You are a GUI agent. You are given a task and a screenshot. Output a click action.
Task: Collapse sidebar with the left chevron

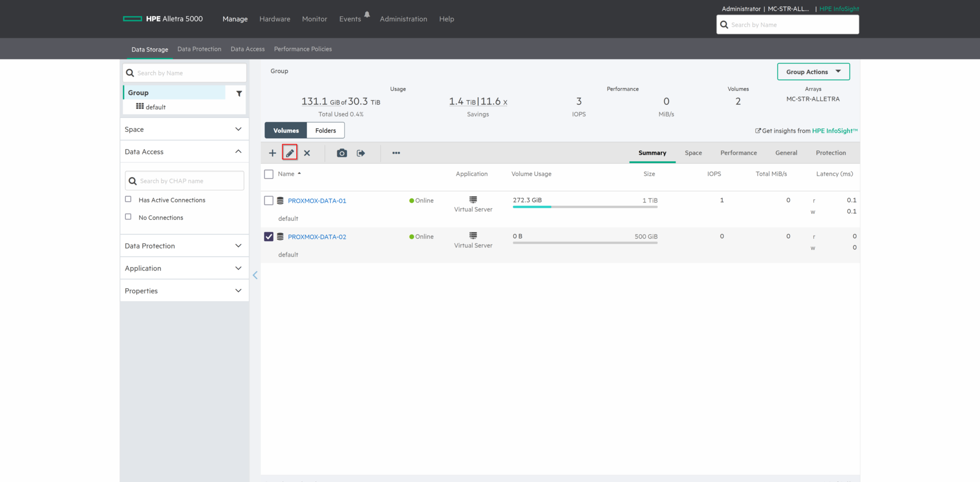[x=255, y=275]
